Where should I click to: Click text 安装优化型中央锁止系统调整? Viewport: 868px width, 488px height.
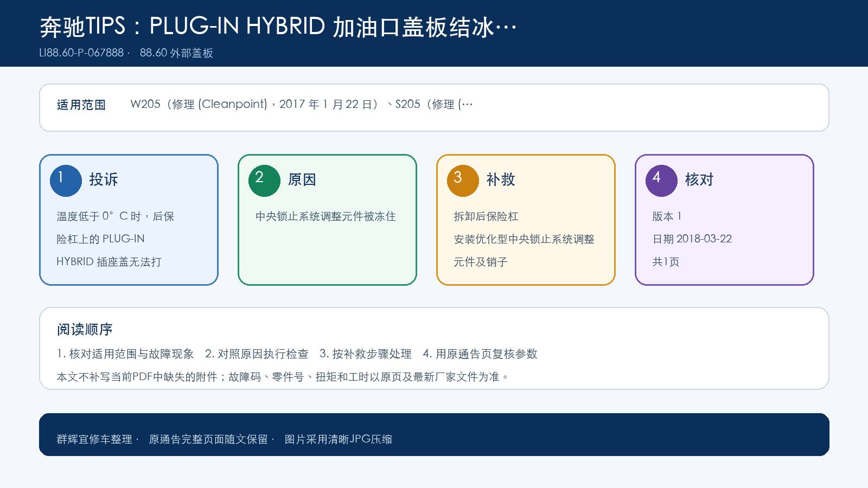point(524,239)
